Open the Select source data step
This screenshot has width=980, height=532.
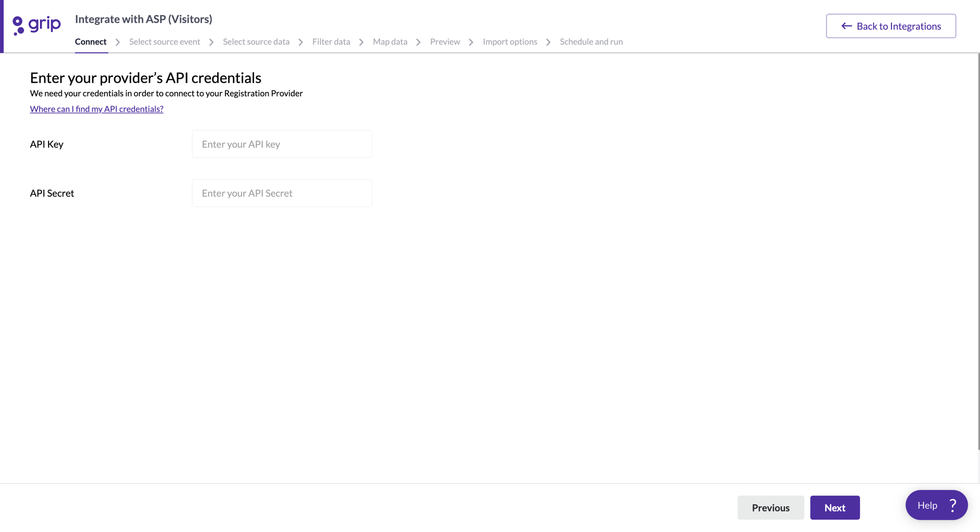(x=256, y=42)
